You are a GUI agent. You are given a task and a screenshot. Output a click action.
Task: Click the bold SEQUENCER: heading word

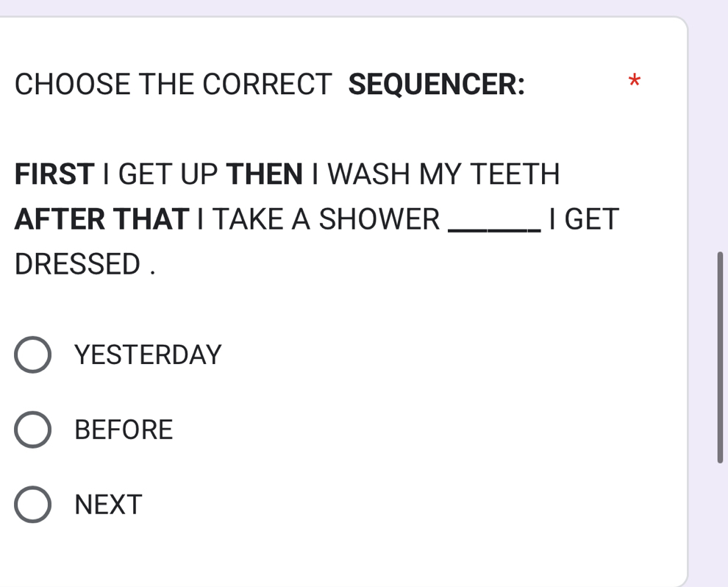coord(437,85)
